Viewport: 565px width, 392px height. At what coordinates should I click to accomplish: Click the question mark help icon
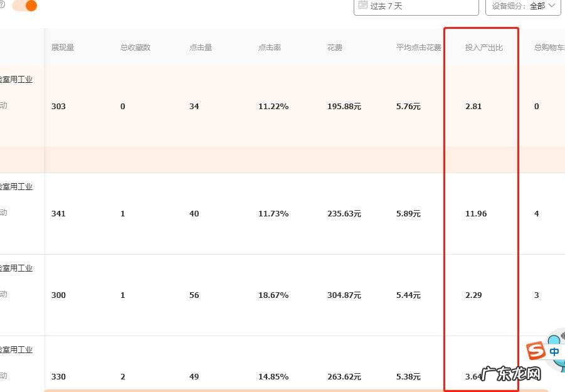coord(3,5)
